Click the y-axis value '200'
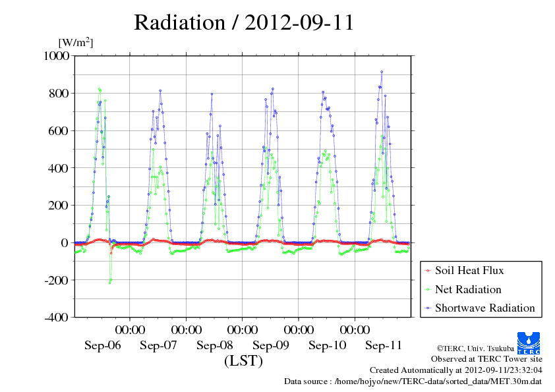This screenshot has height=392, width=555. click(x=59, y=205)
